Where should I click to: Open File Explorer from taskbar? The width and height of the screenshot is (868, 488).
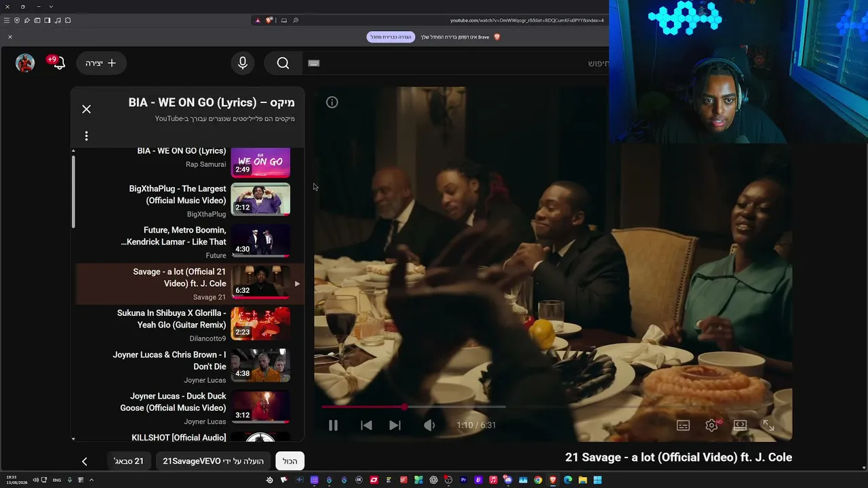pyautogui.click(x=583, y=480)
